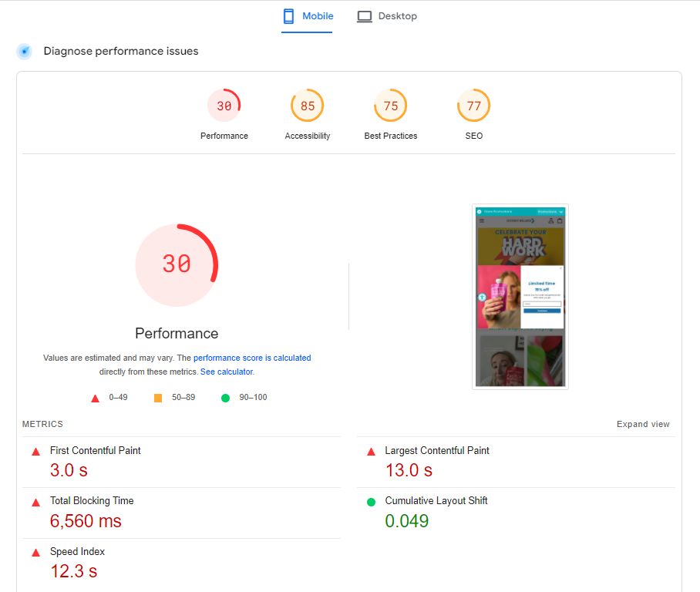Switch to the Desktop tab
Screen dimensions: 700x592
[x=387, y=16]
